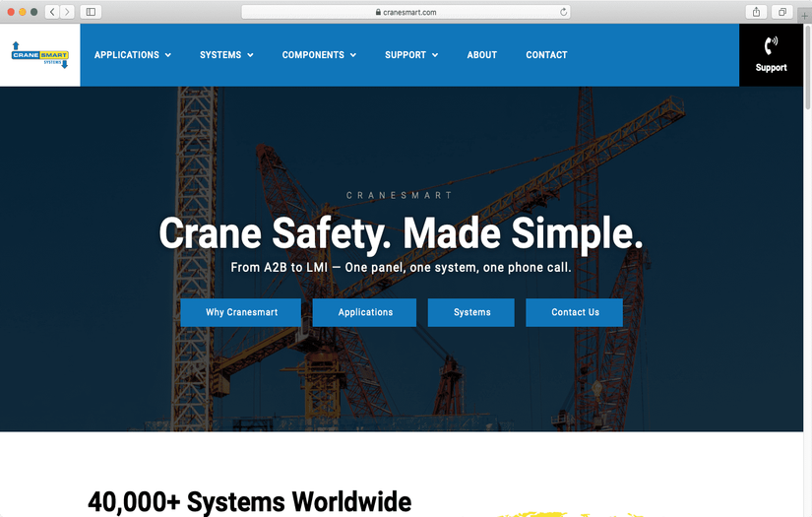
Task: Go forward with Safari's forward arrow
Action: [x=67, y=12]
